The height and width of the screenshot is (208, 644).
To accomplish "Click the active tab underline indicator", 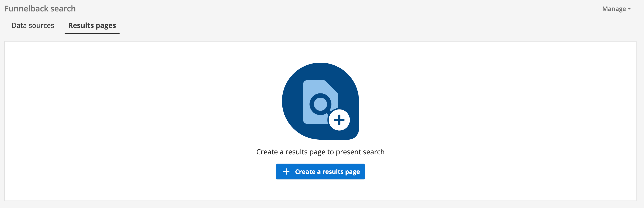I will click(92, 32).
